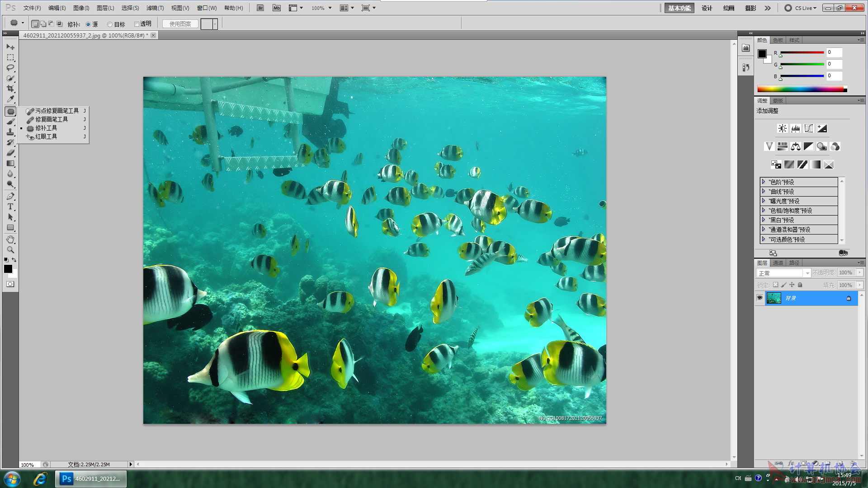Click the foreground color swatch in Color panel
868x488 pixels.
coord(762,54)
